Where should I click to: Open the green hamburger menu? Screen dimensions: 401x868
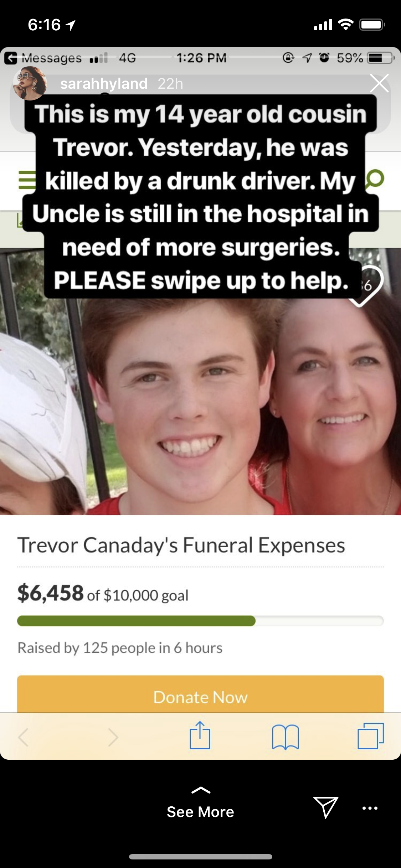(x=27, y=180)
